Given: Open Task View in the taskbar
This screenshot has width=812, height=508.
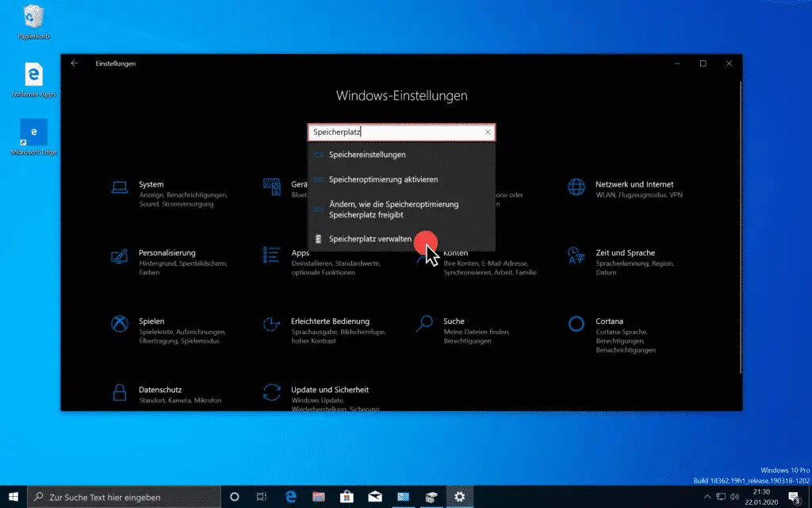Looking at the screenshot, I should (262, 497).
